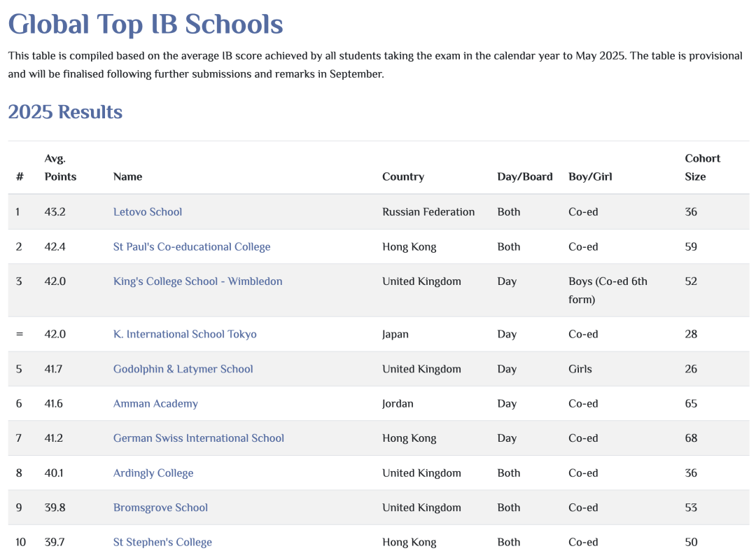Image resolution: width=756 pixels, height=551 pixels.
Task: Click the # rank column header
Action: click(x=20, y=177)
